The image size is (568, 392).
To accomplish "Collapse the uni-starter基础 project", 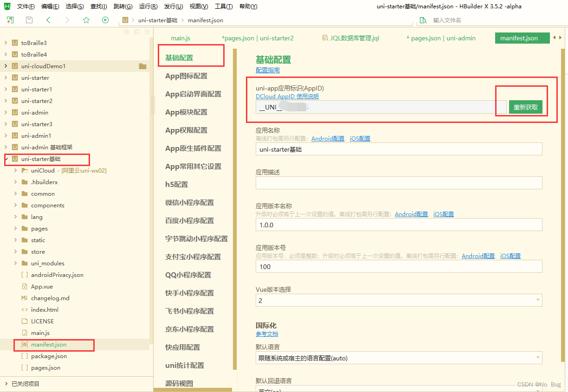I will click(6, 159).
